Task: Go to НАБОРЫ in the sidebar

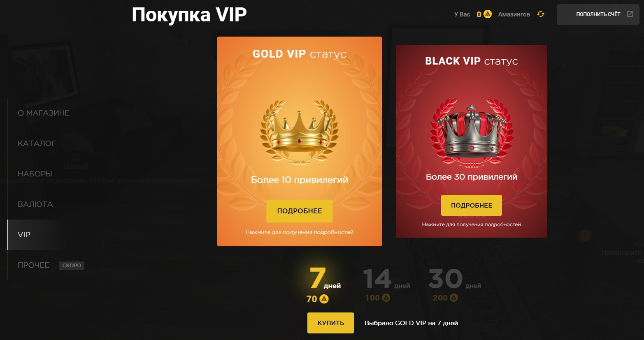Action: coord(35,174)
